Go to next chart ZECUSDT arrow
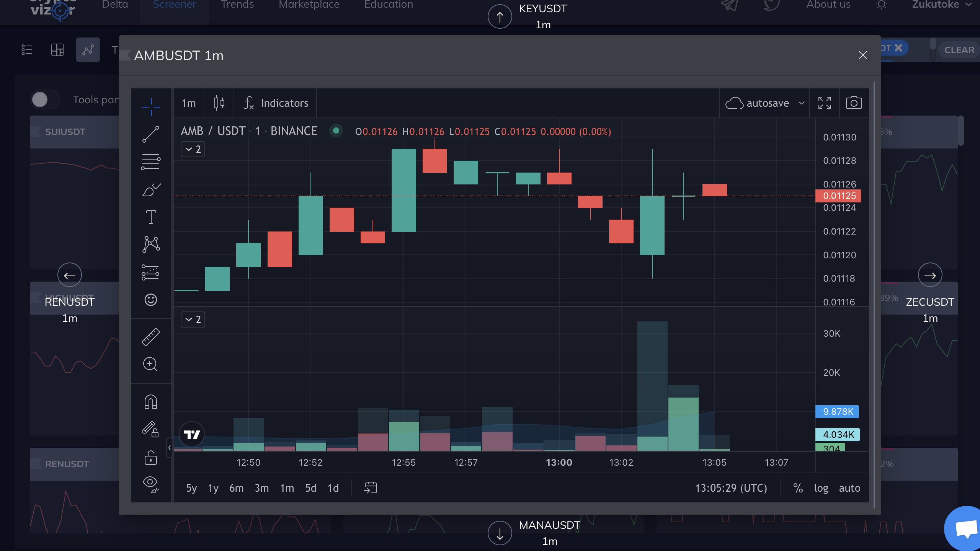 point(930,275)
